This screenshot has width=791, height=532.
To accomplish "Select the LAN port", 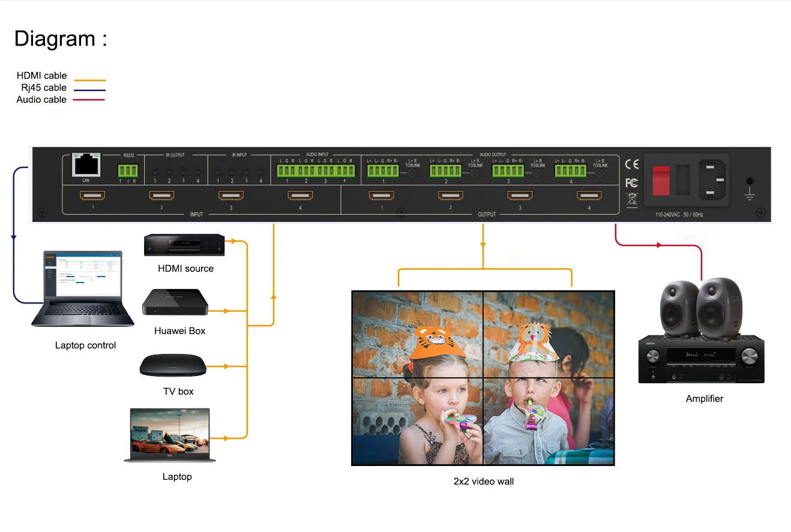I will pyautogui.click(x=86, y=166).
